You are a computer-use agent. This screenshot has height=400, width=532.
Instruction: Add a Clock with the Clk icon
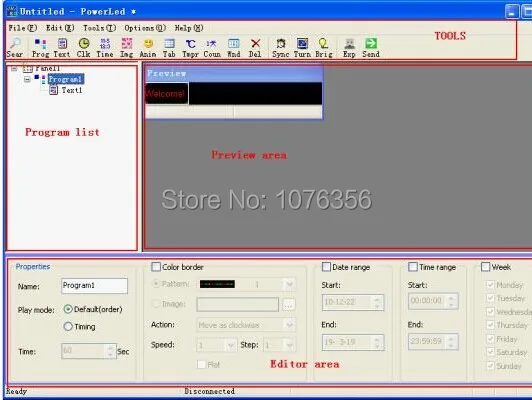tap(83, 47)
